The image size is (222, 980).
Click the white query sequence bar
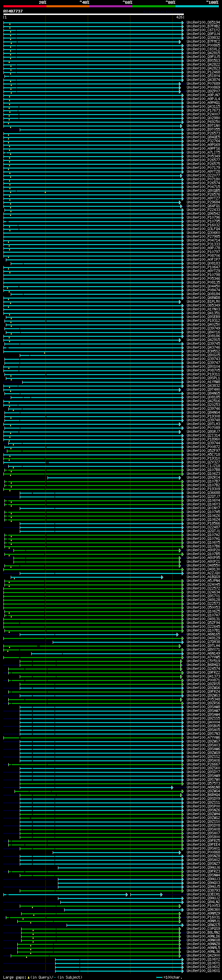tap(94, 15)
